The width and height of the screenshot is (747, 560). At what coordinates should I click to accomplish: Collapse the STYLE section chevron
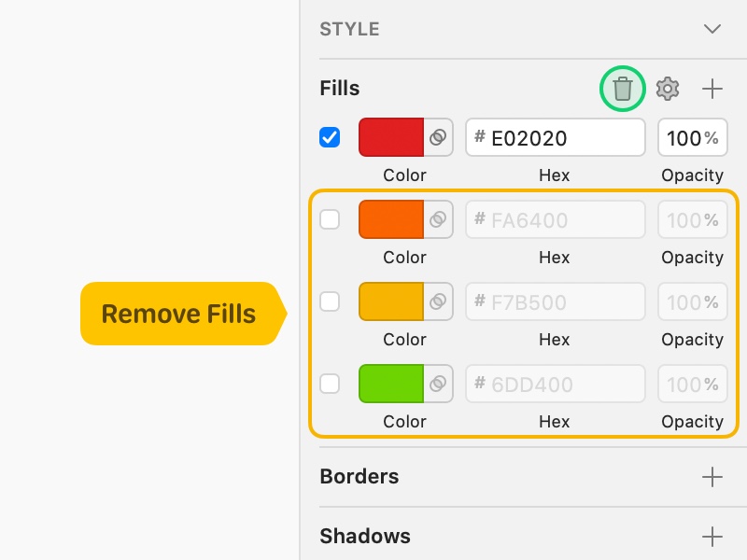(712, 29)
